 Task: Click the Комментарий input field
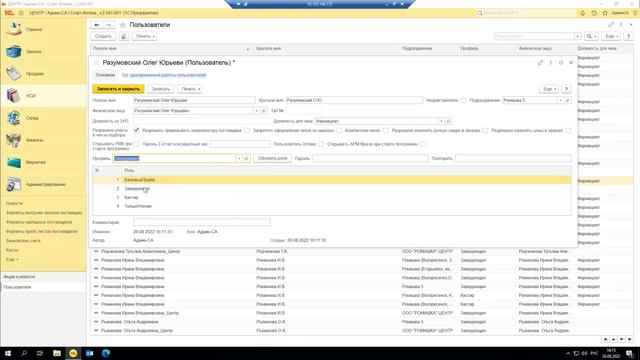[x=202, y=222]
